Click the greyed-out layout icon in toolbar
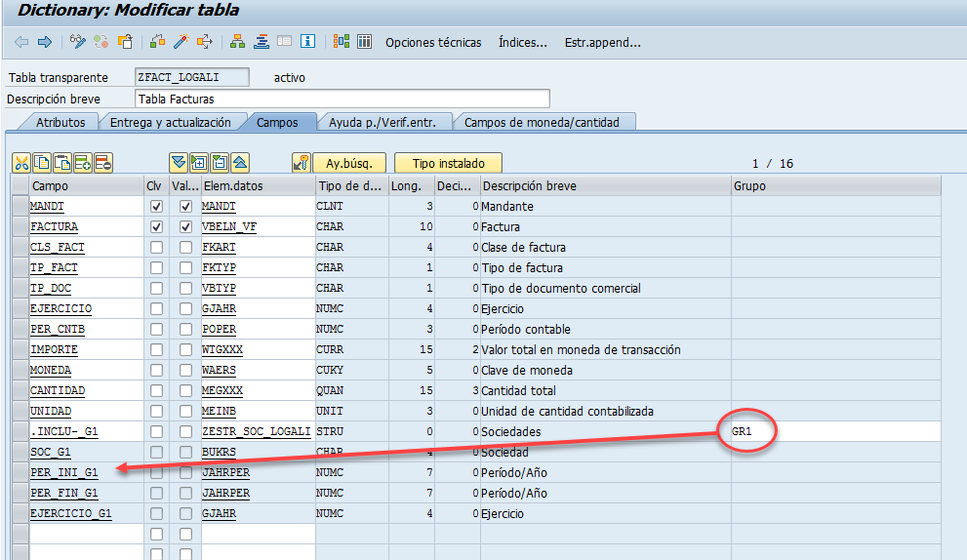The image size is (967, 560). tap(284, 42)
